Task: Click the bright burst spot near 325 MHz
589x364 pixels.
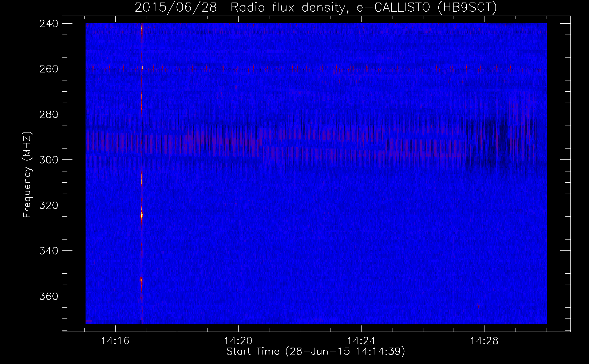Action: pos(142,215)
